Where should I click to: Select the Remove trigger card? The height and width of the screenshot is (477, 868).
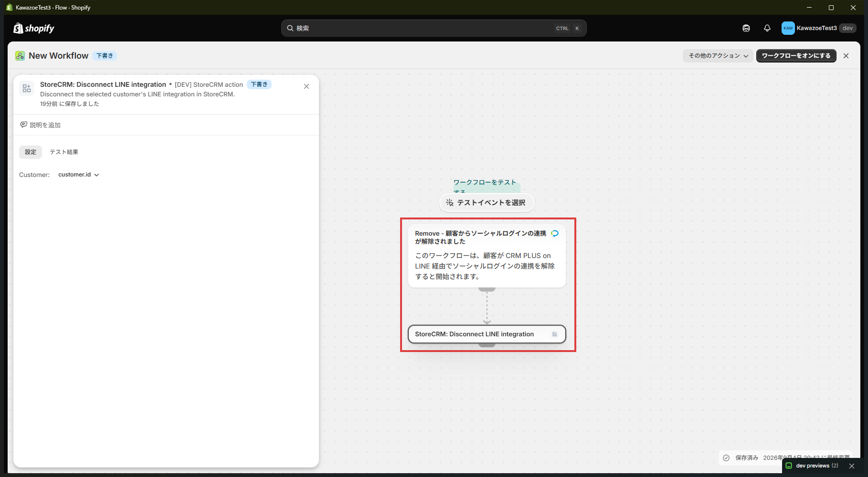tap(487, 256)
